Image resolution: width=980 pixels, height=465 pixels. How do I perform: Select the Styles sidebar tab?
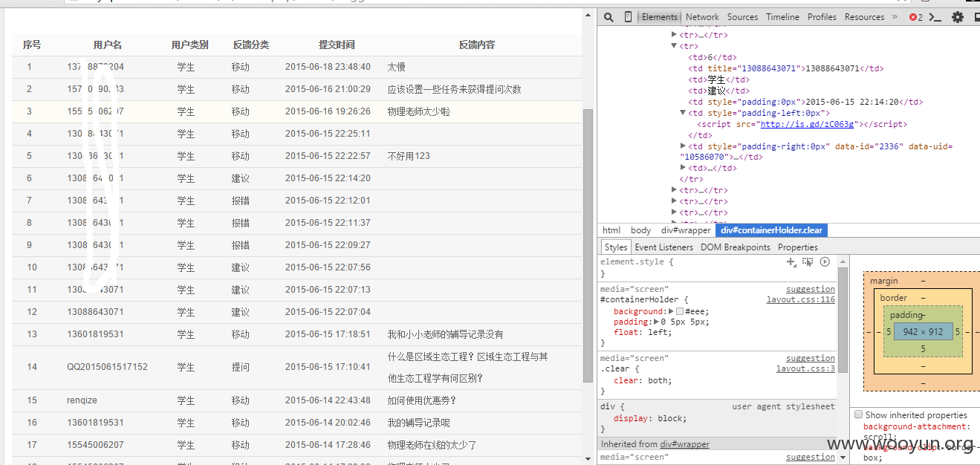tap(616, 247)
